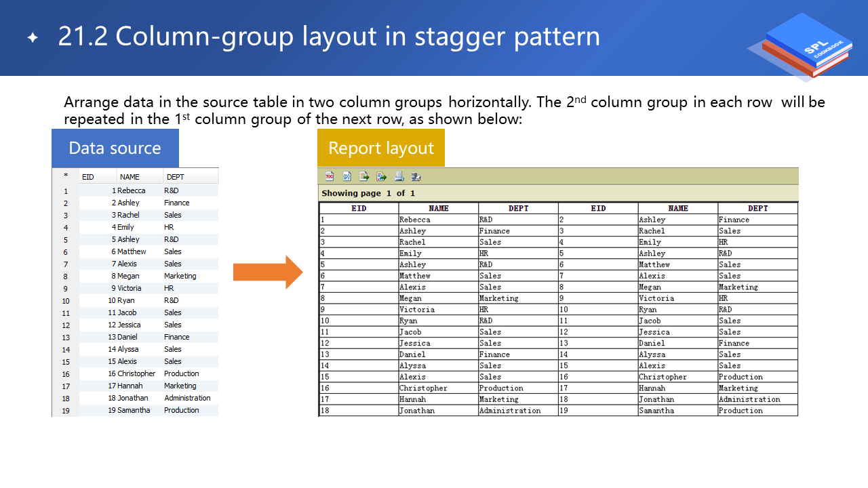The image size is (868, 488).
Task: Click the run report parameters icon
Action: click(347, 176)
